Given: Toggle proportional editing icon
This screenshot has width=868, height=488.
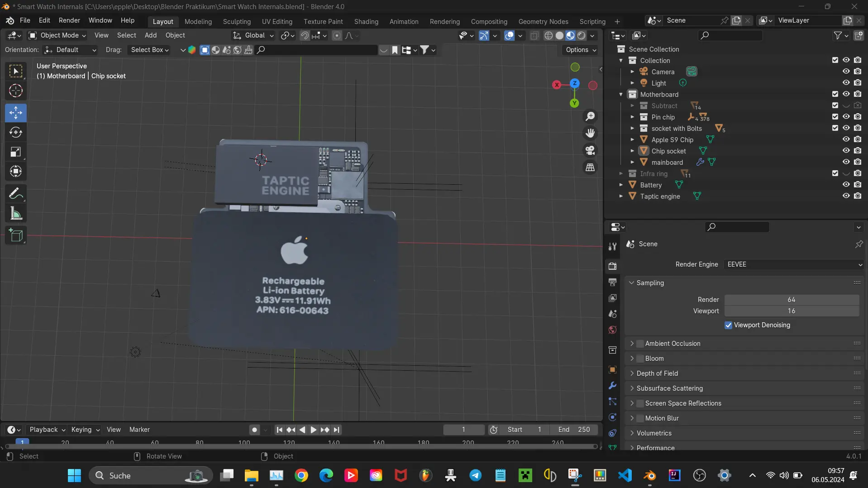Looking at the screenshot, I should [x=337, y=35].
